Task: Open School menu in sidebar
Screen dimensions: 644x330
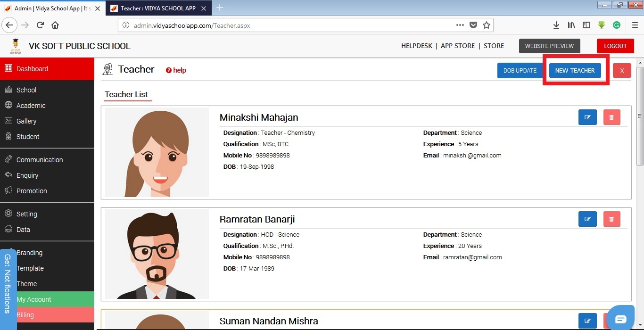Action: tap(47, 90)
